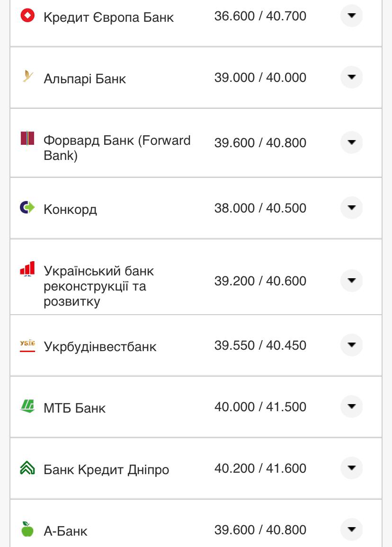Expand the Альпарі Банк dropdown arrow
The height and width of the screenshot is (547, 392).
351,77
